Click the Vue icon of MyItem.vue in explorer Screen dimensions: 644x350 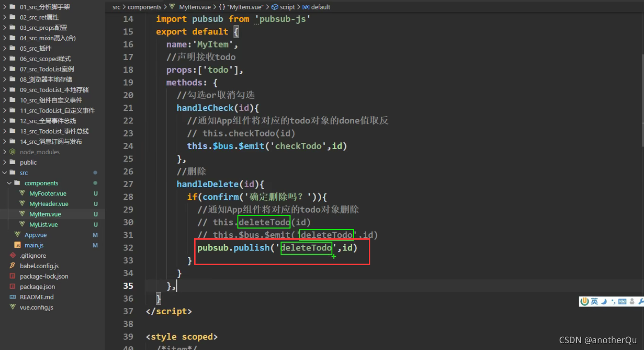coord(22,214)
